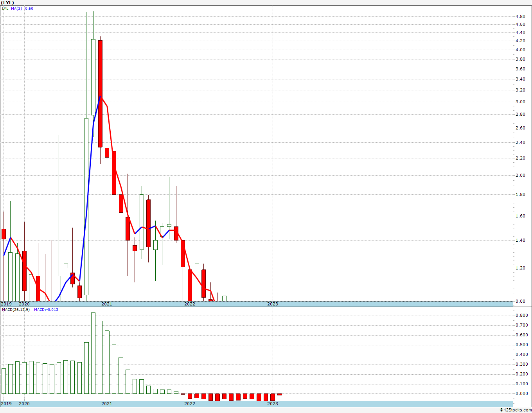Click the 2.00 price axis label
The height and width of the screenshot is (413, 532).
(520, 175)
